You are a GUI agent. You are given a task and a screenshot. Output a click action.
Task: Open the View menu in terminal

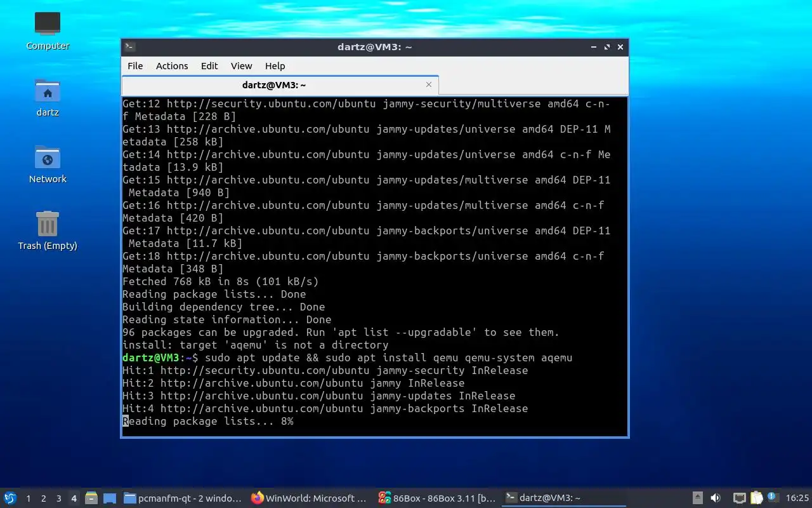click(241, 66)
